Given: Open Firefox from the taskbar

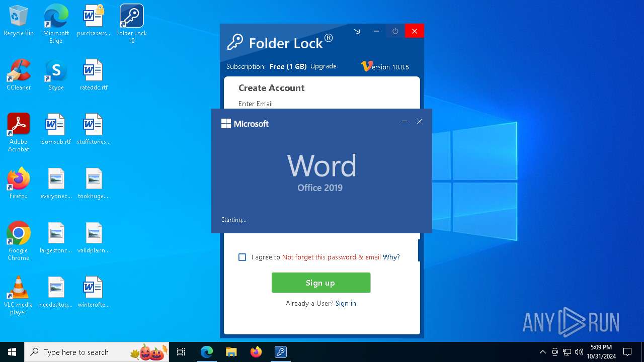Looking at the screenshot, I should 256,352.
